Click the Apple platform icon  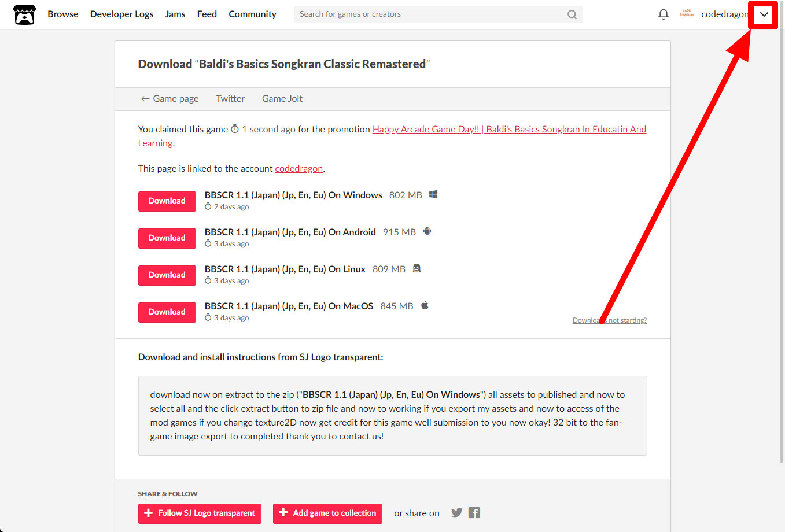[x=425, y=306]
